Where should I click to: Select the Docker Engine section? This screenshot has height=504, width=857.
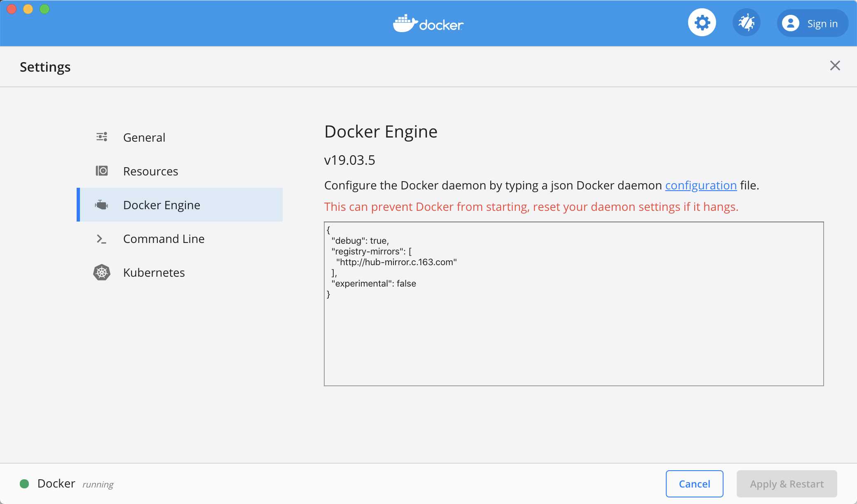click(x=180, y=205)
